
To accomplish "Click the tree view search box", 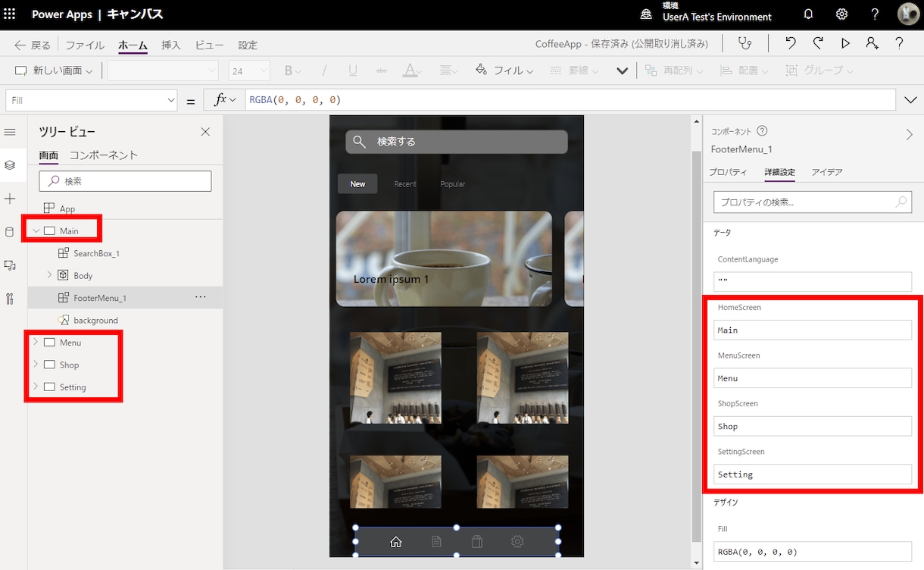I will [x=126, y=181].
